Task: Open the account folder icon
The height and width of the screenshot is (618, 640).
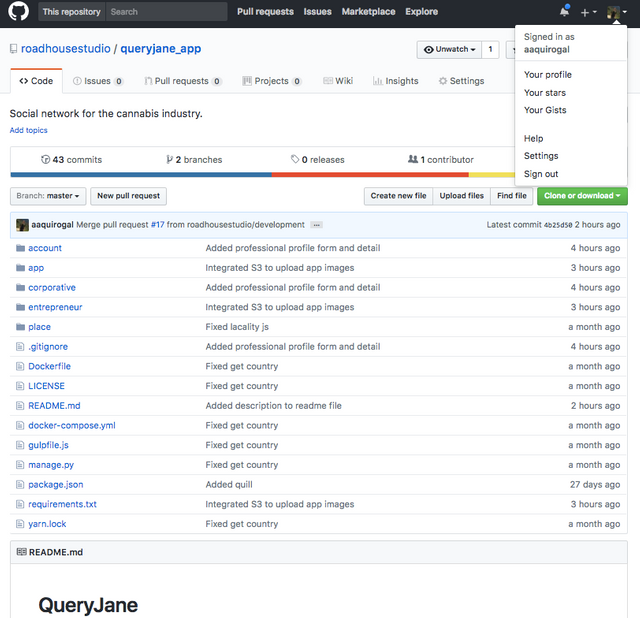Action: pos(20,248)
